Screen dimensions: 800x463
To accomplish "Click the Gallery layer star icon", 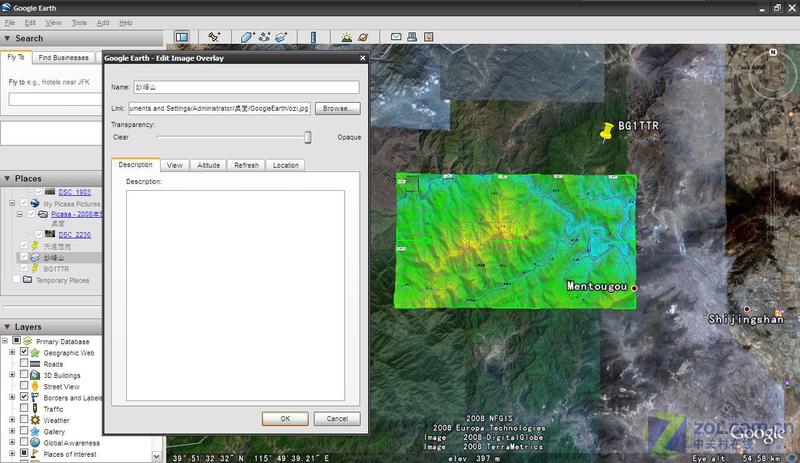I will tap(35, 431).
